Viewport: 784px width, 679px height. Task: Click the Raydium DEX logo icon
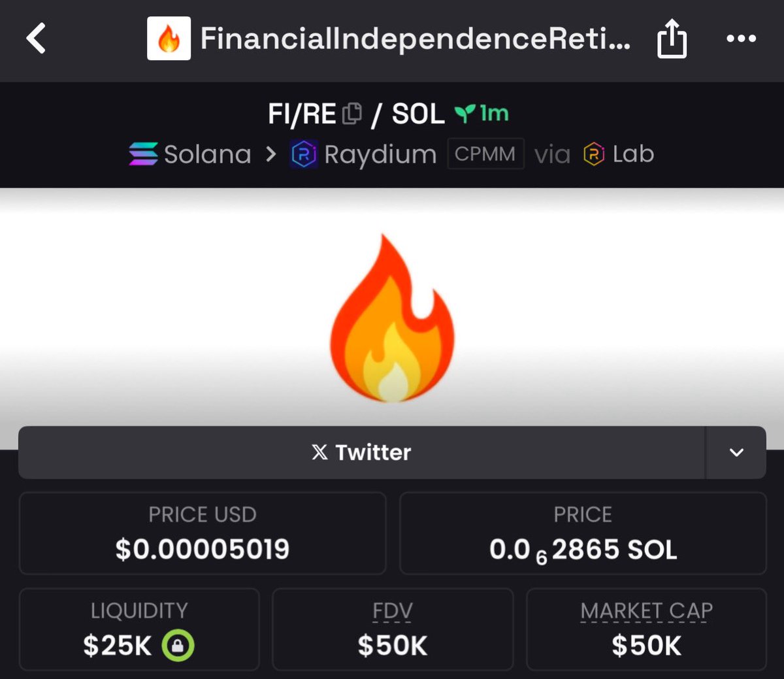pos(304,154)
